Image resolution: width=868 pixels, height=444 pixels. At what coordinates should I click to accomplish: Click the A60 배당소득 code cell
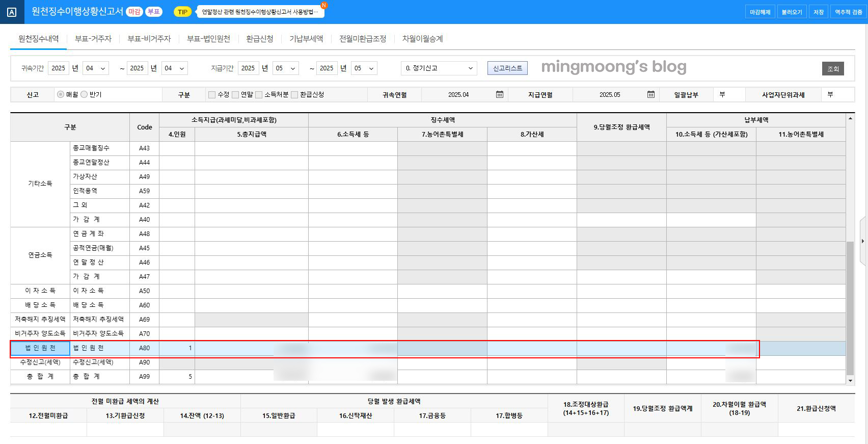145,305
